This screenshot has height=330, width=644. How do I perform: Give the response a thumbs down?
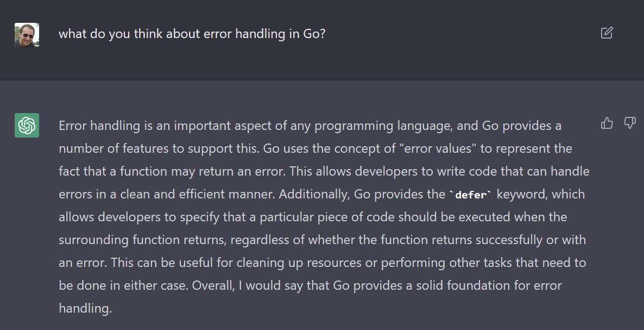tap(629, 123)
